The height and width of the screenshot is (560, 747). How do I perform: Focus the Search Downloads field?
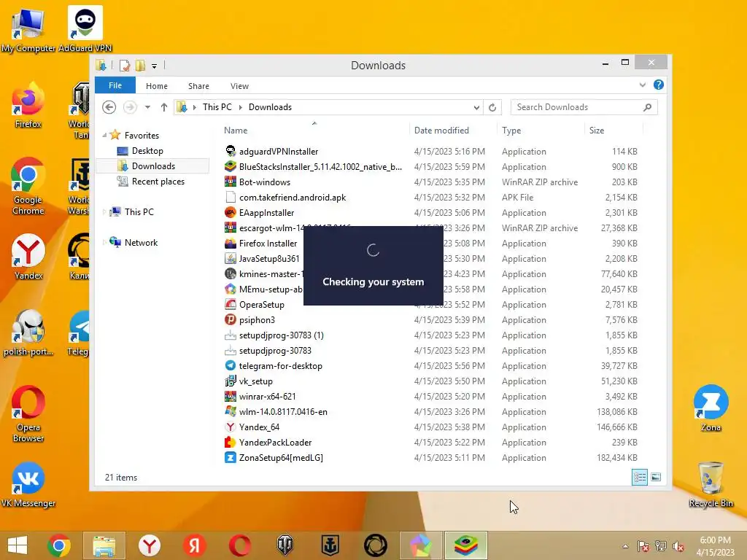pos(584,107)
